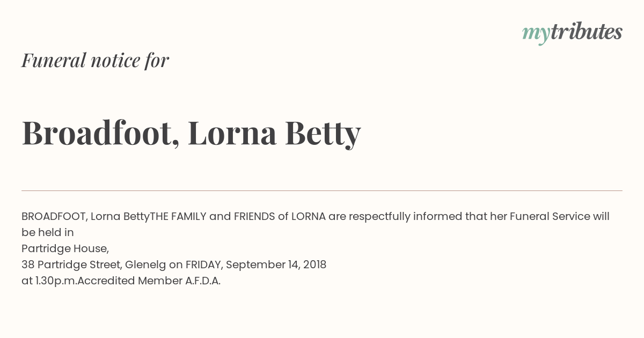
Task: Click "BROADFOOT," at the start of the notice
Action: pos(54,217)
